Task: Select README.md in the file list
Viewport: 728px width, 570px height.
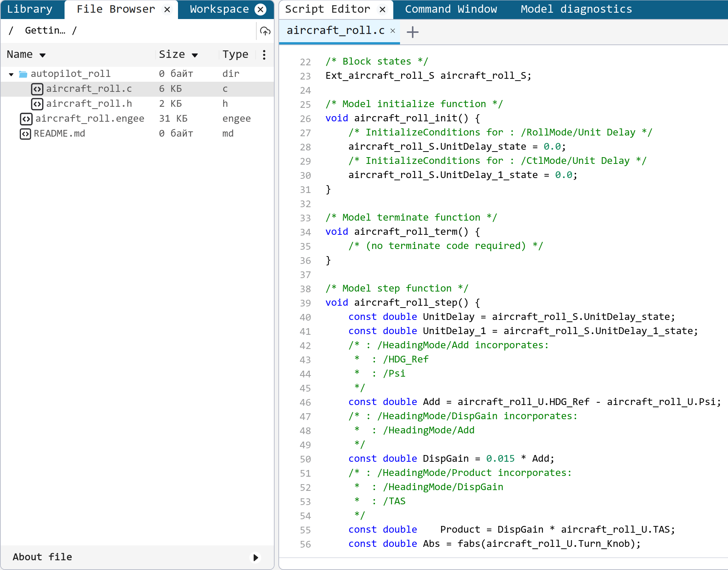Action: [60, 134]
